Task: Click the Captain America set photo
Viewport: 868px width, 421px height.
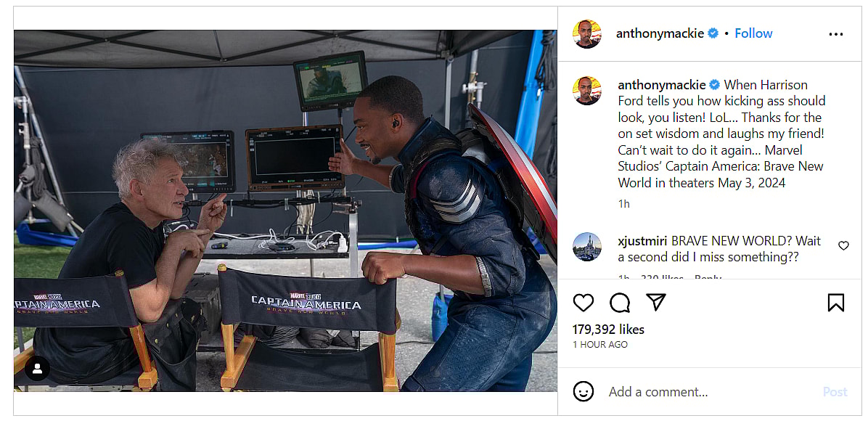Action: pyautogui.click(x=285, y=210)
